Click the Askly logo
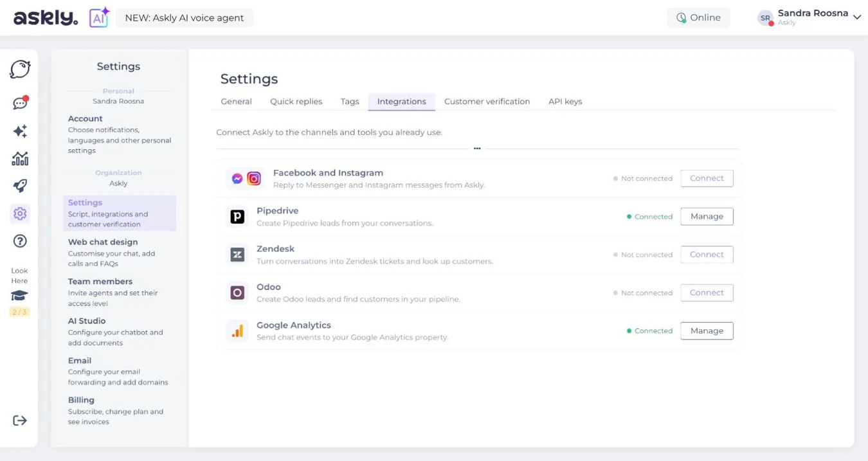868x461 pixels. point(46,18)
